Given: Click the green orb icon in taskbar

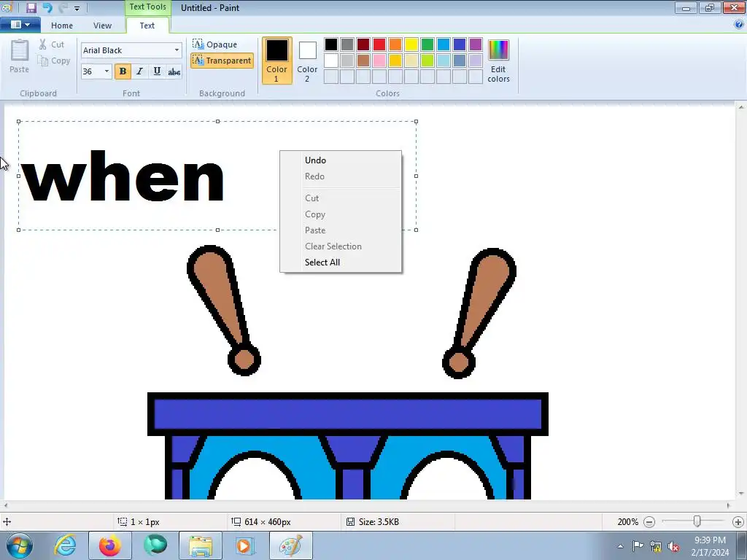Looking at the screenshot, I should (x=155, y=545).
